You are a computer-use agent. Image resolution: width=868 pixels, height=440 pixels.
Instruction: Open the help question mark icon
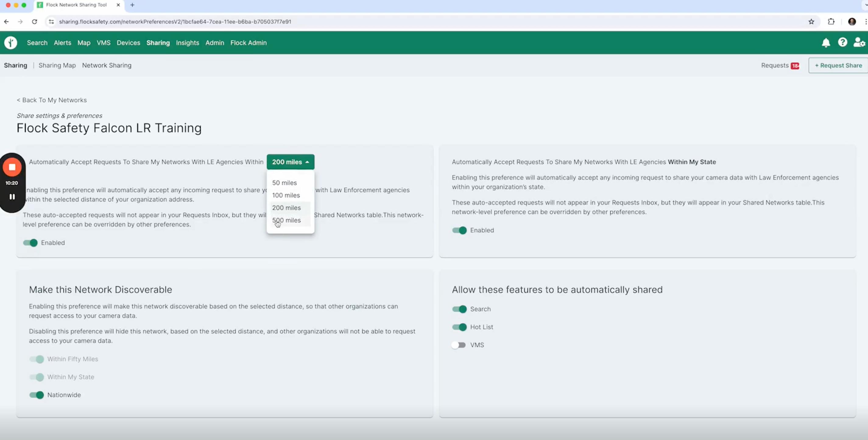point(842,42)
